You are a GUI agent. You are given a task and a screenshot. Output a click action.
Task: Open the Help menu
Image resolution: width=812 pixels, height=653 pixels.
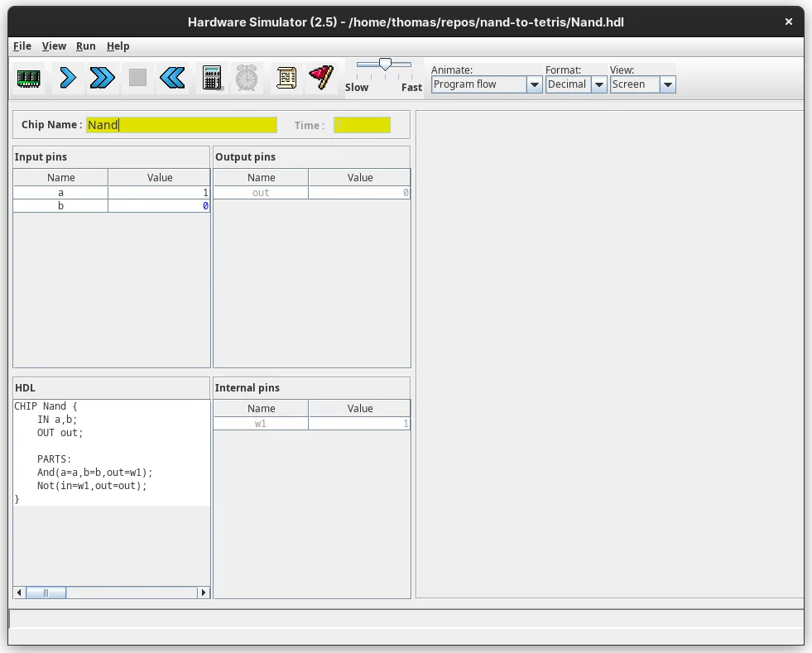[118, 46]
